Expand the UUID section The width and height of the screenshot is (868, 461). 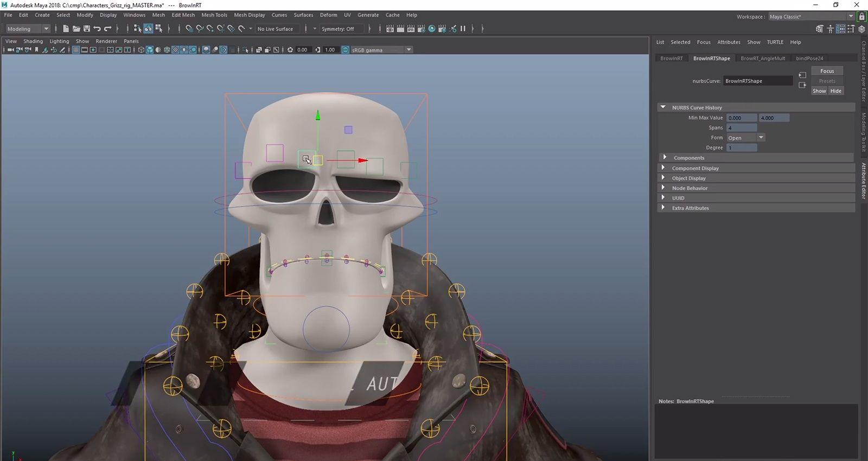[x=663, y=197]
